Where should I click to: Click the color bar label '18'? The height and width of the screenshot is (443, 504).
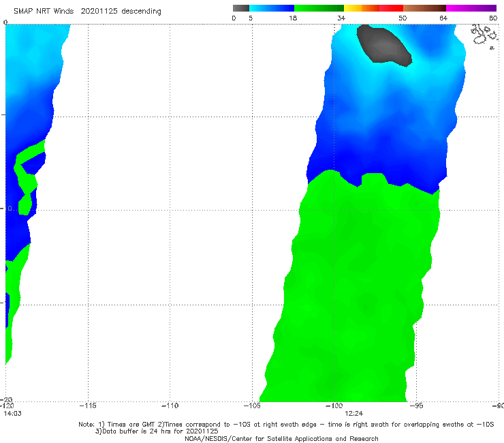coord(293,18)
